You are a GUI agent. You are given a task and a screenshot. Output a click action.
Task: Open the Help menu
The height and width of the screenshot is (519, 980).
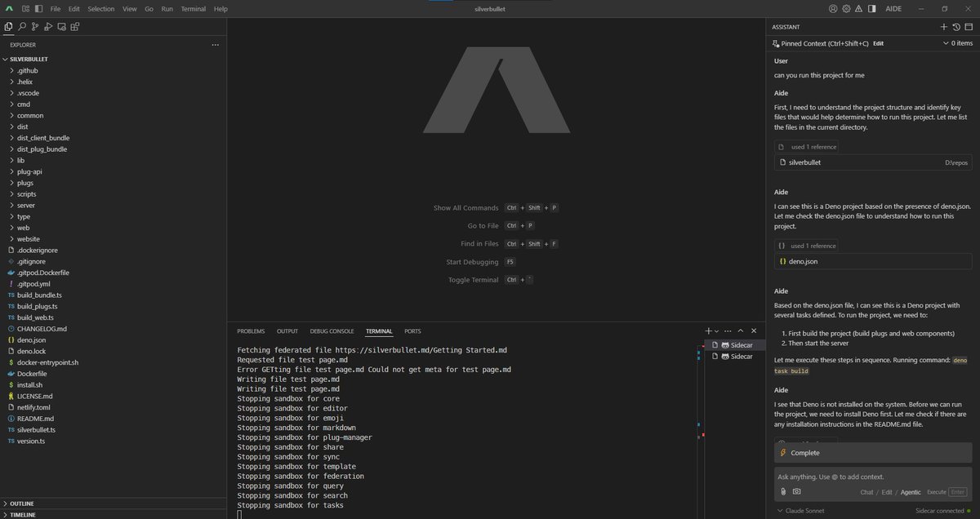click(220, 8)
